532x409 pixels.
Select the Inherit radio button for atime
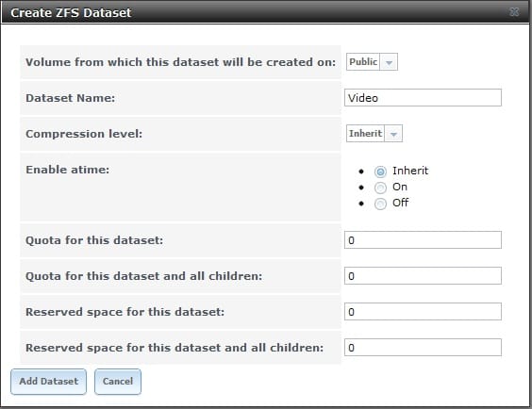point(380,172)
